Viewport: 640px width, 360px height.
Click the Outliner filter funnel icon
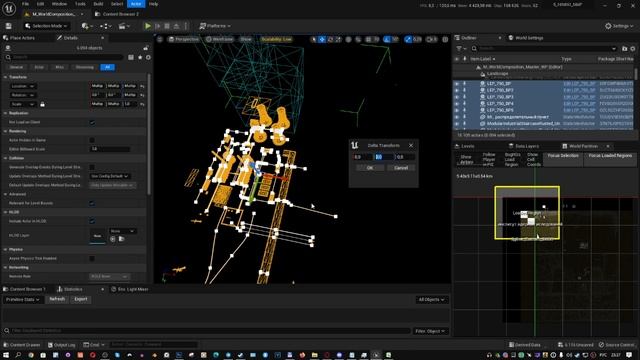[x=460, y=49]
